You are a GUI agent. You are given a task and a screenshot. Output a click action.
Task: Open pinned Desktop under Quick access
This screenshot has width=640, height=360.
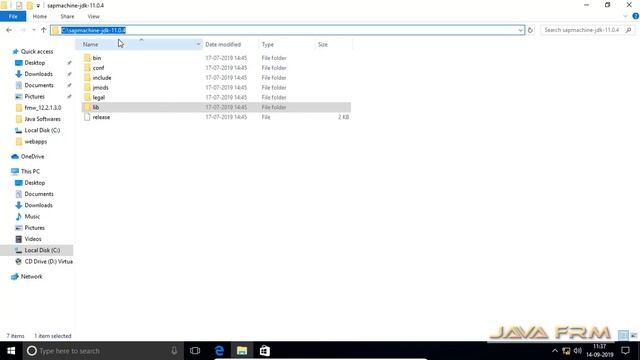(35, 63)
